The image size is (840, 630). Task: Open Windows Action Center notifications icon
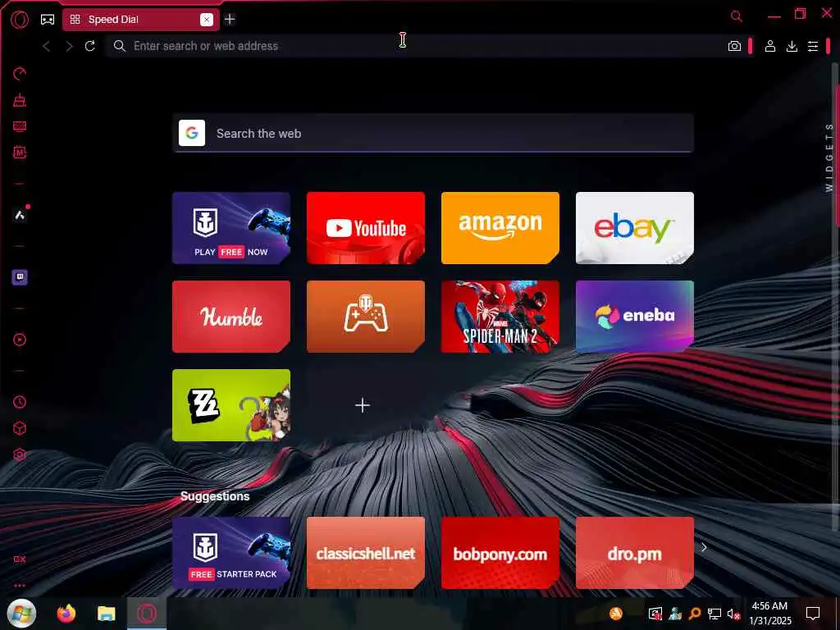(x=813, y=614)
